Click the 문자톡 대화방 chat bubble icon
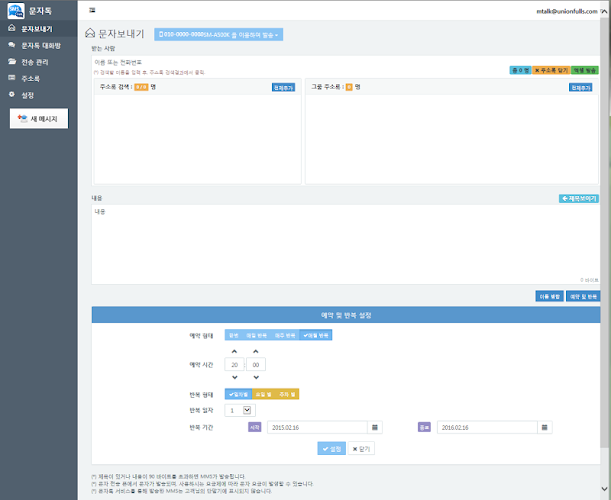The height and width of the screenshot is (500, 611). click(12, 45)
